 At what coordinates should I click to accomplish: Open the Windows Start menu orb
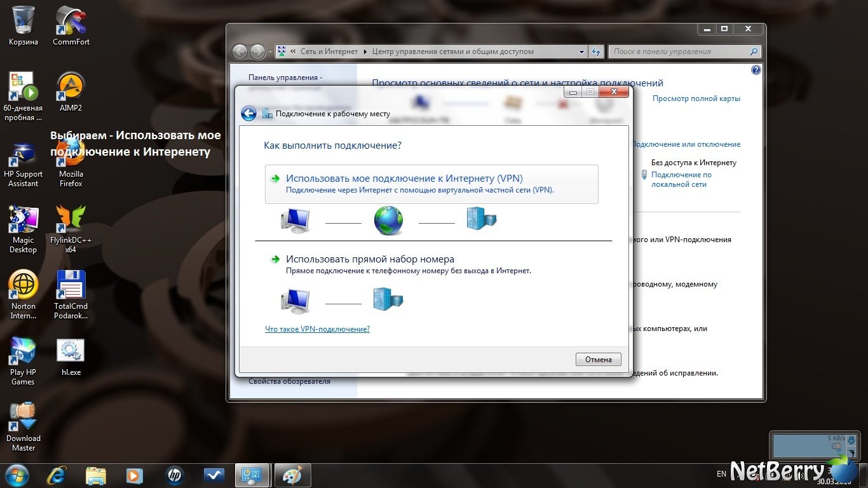(x=17, y=475)
